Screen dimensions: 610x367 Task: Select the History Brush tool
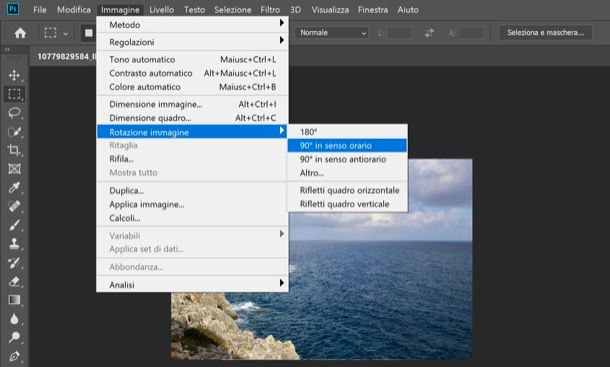pyautogui.click(x=14, y=263)
